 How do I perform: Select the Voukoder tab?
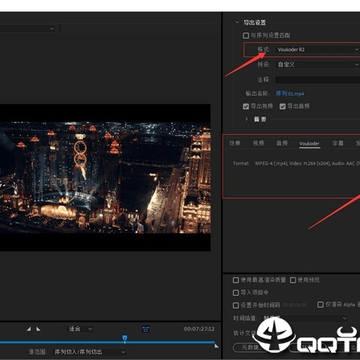pos(309,144)
